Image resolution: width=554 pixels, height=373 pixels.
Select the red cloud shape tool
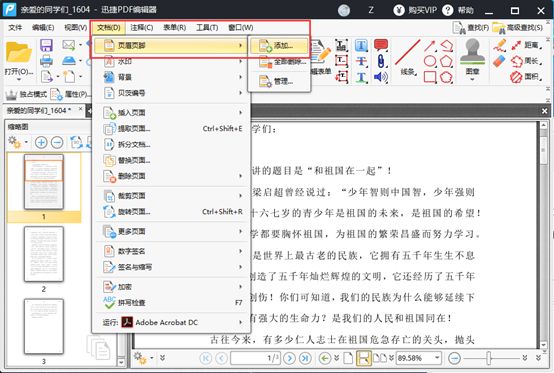[x=447, y=77]
